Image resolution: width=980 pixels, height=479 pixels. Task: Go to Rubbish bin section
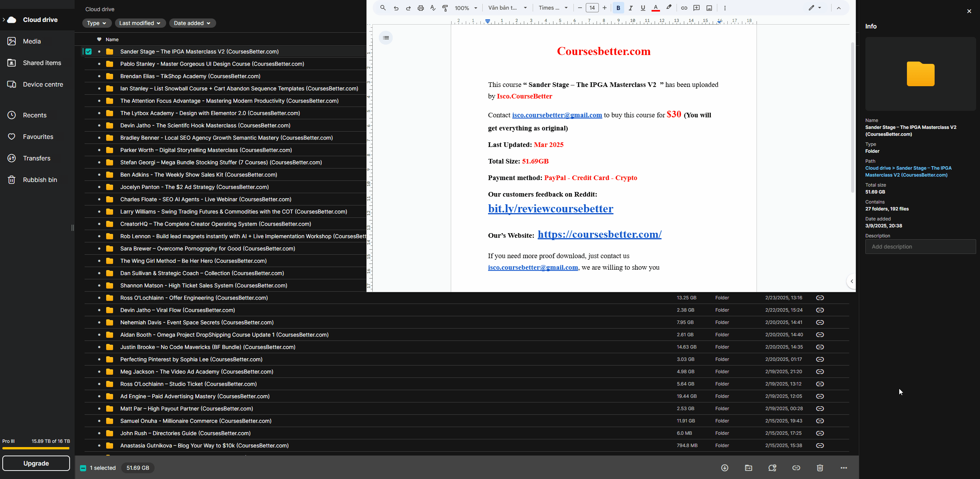[40, 180]
